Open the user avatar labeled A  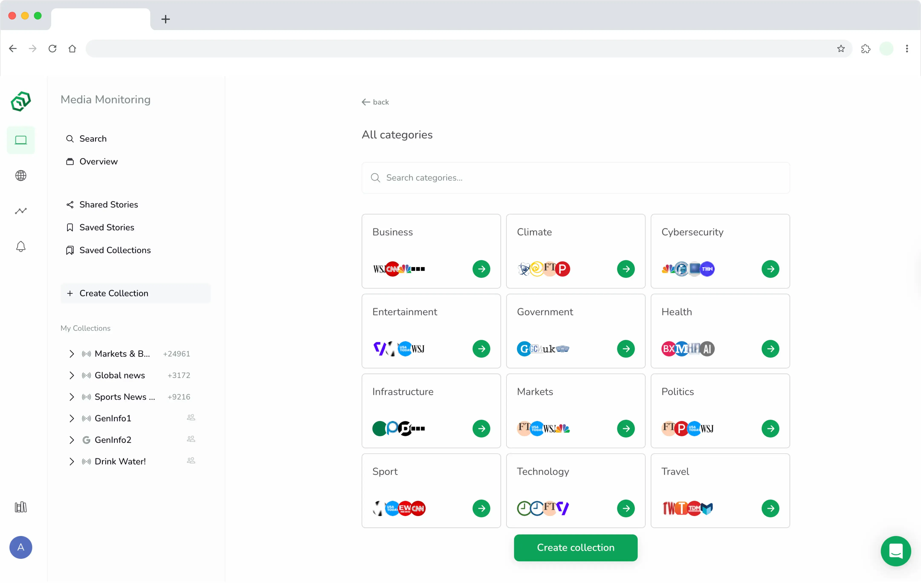click(21, 548)
